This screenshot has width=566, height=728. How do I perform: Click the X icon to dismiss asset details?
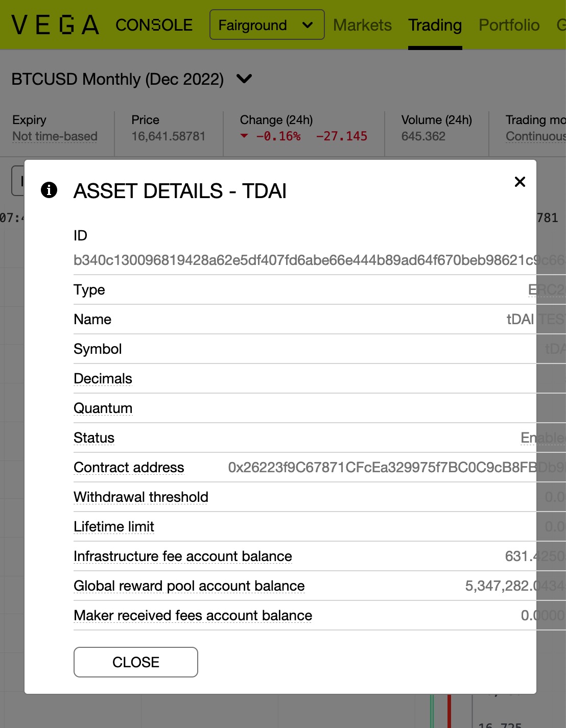520,182
